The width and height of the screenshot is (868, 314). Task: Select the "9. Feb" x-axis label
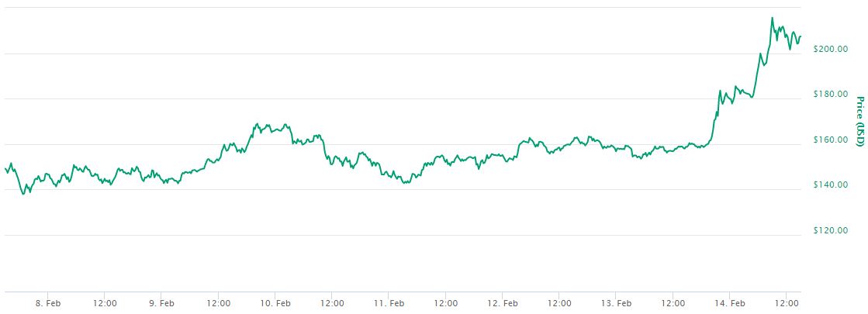click(161, 302)
